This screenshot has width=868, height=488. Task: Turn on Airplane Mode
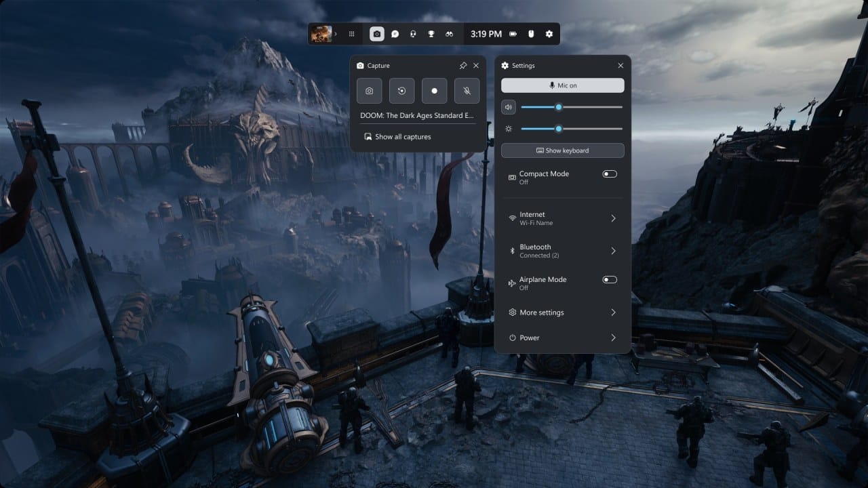pyautogui.click(x=609, y=279)
